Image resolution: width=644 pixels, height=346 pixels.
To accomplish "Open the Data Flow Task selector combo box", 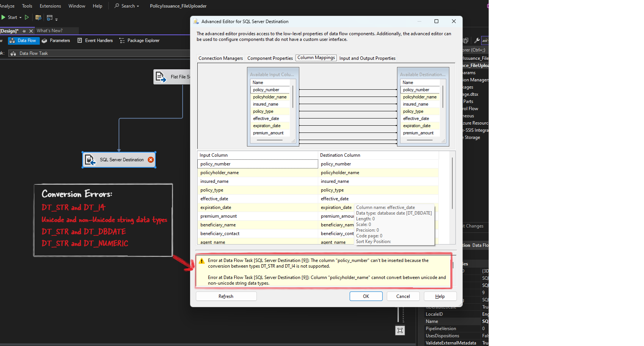I will 99,53.
